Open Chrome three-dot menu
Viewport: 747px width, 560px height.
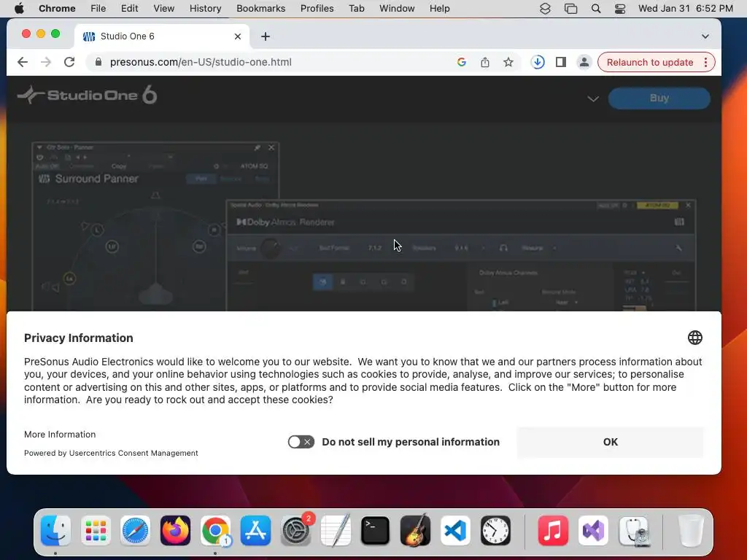705,62
